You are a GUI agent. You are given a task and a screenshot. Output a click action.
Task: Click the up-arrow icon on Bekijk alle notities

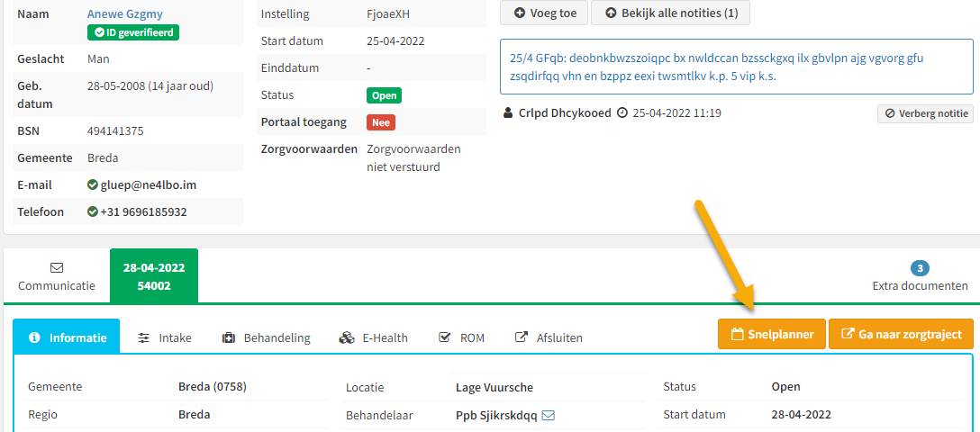click(x=611, y=13)
